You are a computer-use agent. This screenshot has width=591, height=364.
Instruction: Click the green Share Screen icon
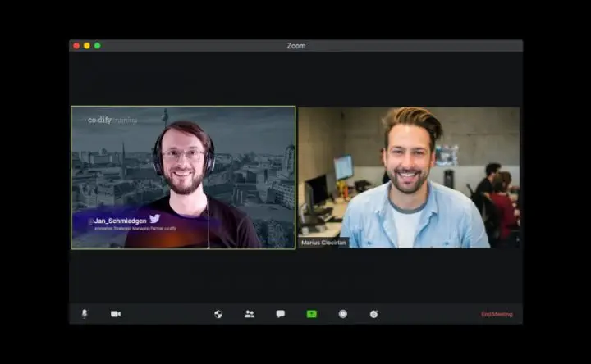point(312,314)
